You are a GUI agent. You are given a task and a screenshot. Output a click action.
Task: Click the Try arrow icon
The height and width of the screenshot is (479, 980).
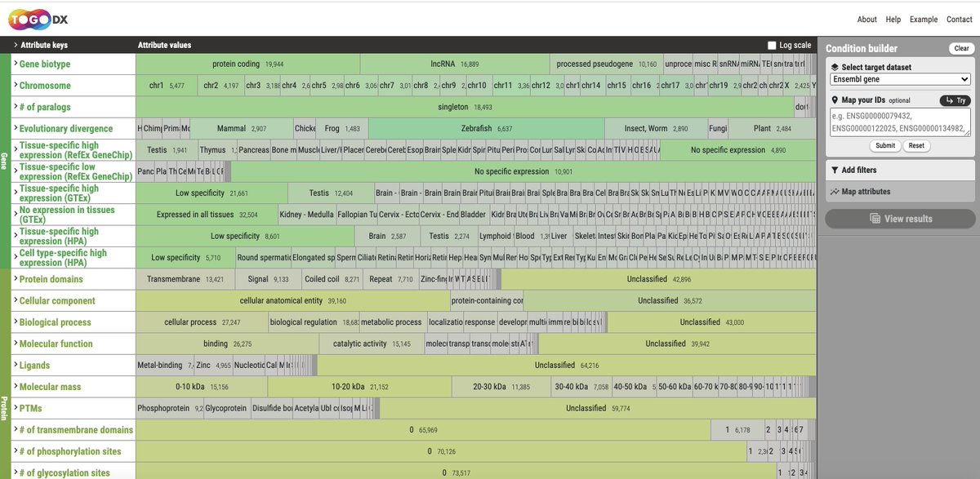click(x=950, y=100)
